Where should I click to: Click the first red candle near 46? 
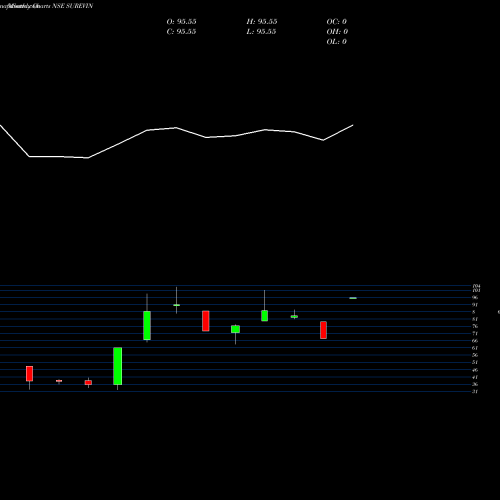[x=29, y=374]
